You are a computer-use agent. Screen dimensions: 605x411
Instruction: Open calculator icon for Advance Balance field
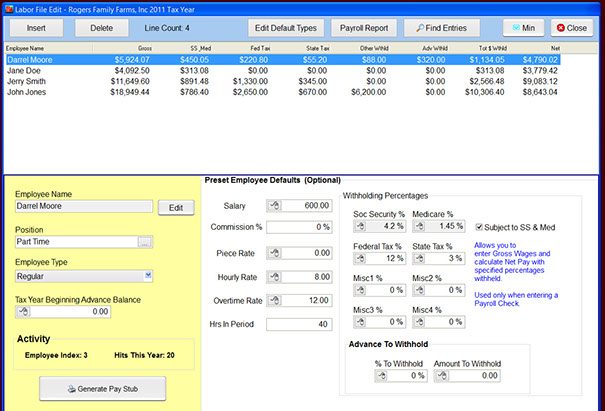pos(23,312)
